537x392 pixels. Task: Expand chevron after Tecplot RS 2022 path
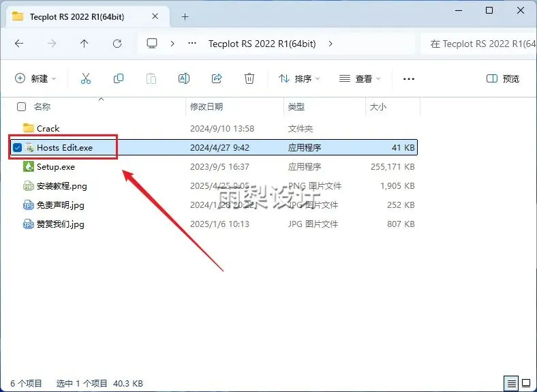[330, 44]
